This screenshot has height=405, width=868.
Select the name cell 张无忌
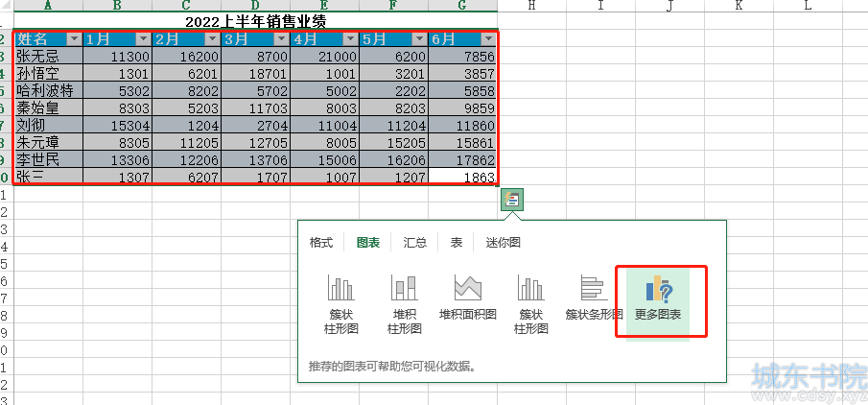coord(49,56)
